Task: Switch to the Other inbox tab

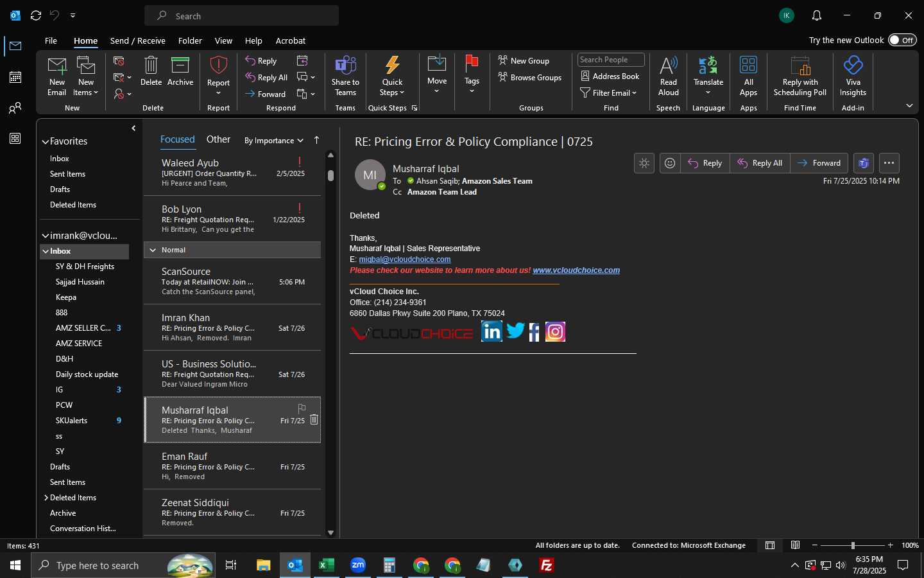Action: [x=218, y=139]
